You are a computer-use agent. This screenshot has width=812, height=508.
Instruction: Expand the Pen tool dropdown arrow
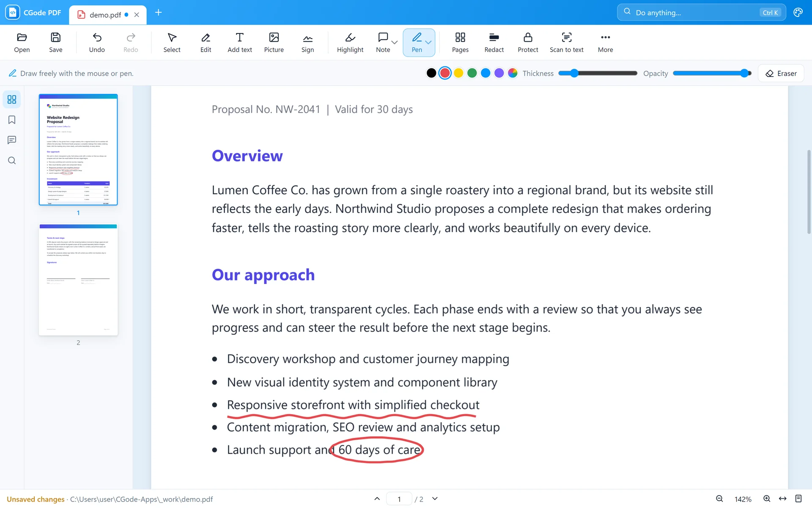[x=428, y=42]
